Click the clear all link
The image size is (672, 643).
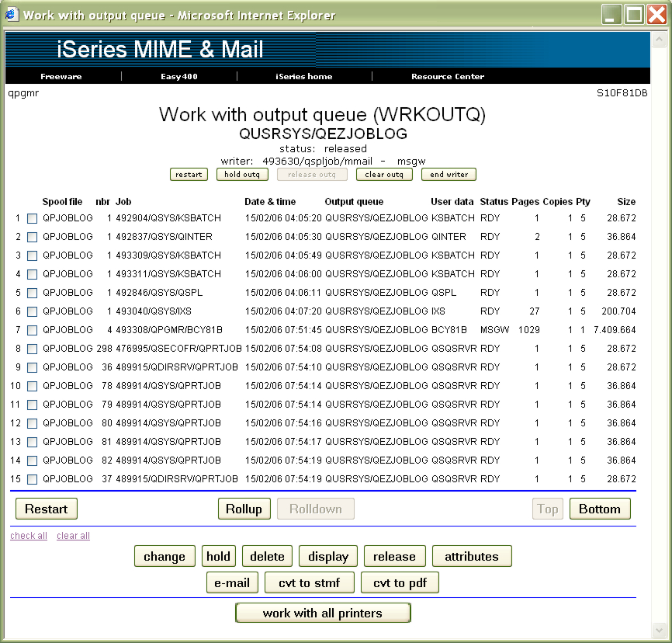click(73, 536)
